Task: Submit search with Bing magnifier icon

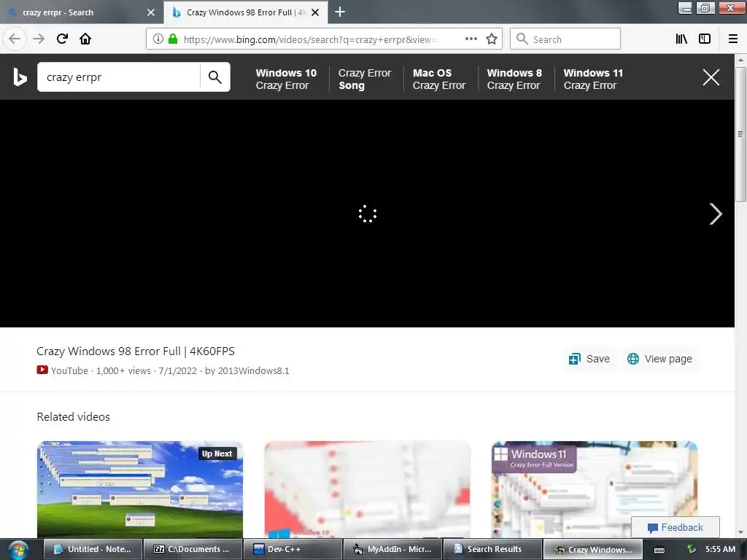Action: pyautogui.click(x=215, y=77)
